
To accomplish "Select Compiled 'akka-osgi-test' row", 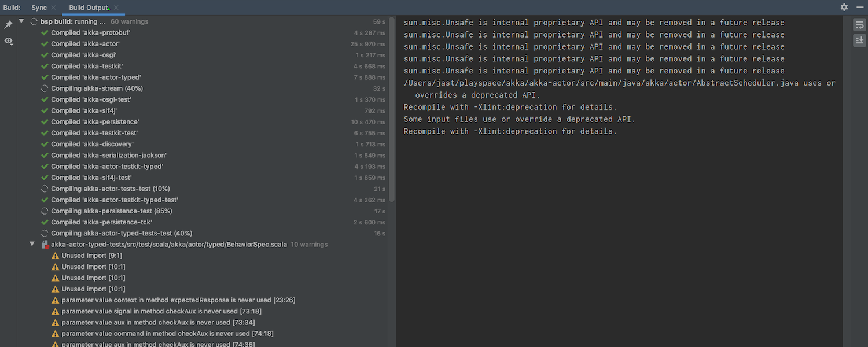I will coord(203,99).
